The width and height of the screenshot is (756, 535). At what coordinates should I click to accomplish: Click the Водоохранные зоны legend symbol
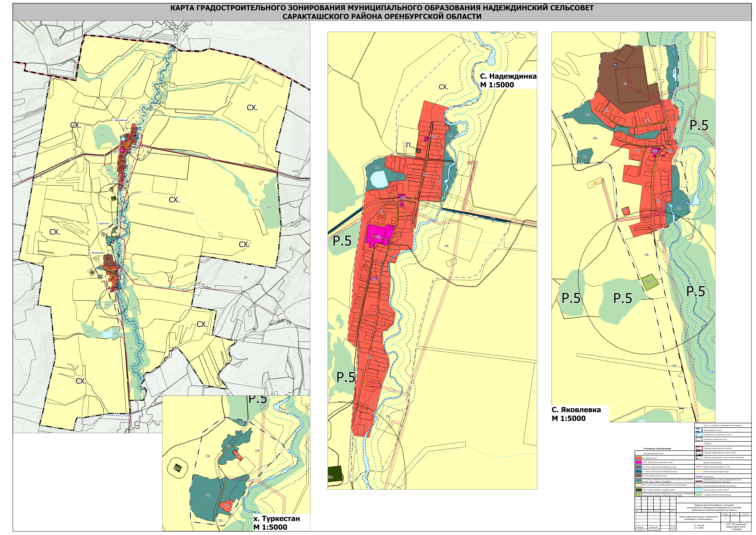click(x=699, y=430)
